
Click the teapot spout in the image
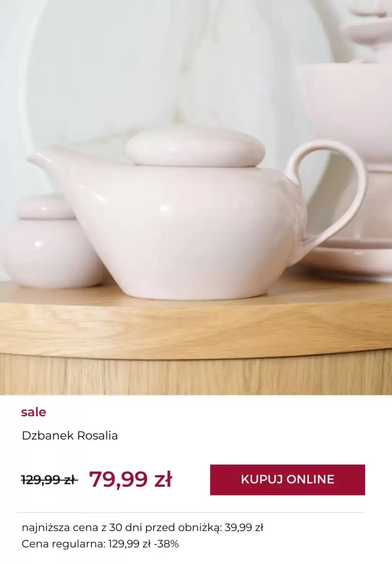(x=48, y=163)
